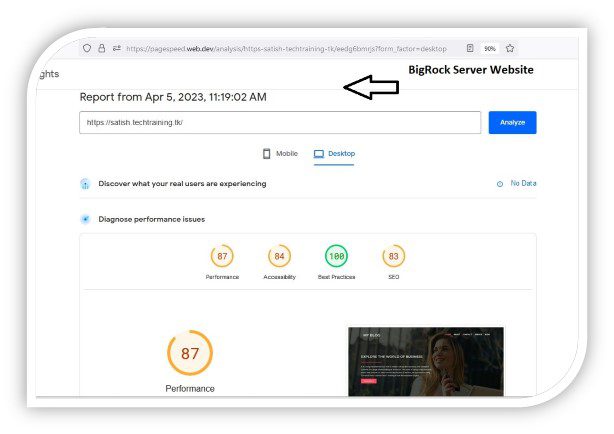Select the Accessibility score 84 gauge
614x434 pixels.
click(x=279, y=257)
